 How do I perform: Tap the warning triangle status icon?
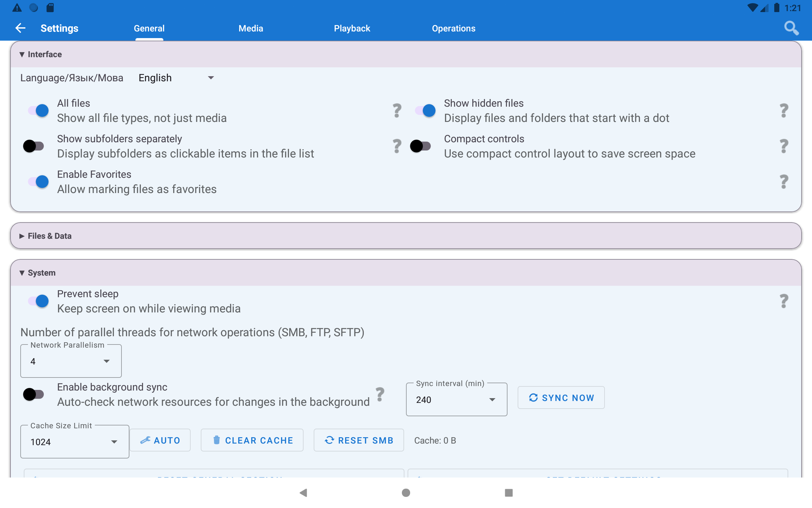click(17, 8)
